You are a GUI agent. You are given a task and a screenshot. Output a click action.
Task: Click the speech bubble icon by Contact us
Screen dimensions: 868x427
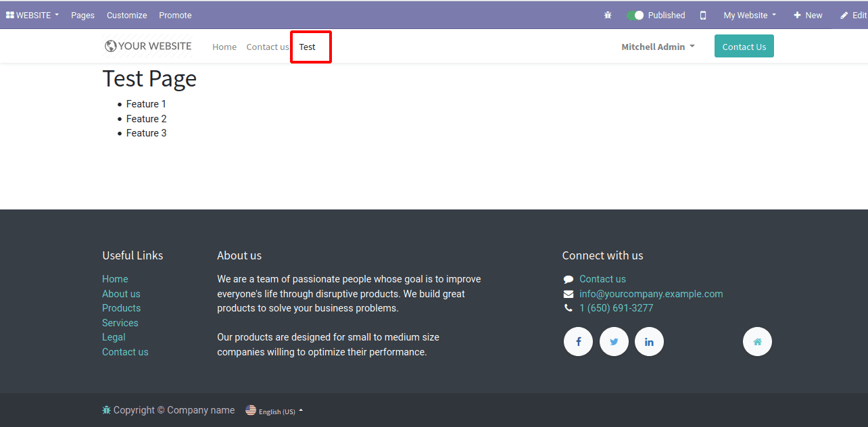point(568,279)
